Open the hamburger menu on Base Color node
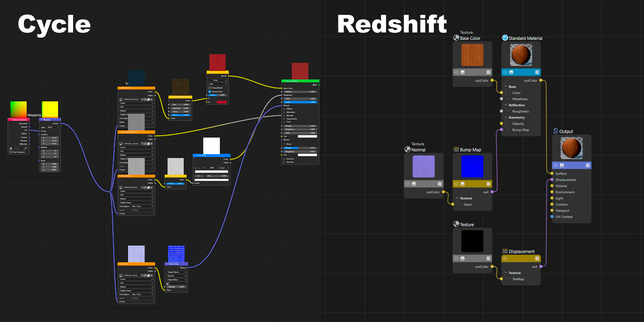The height and width of the screenshot is (322, 644). click(488, 72)
